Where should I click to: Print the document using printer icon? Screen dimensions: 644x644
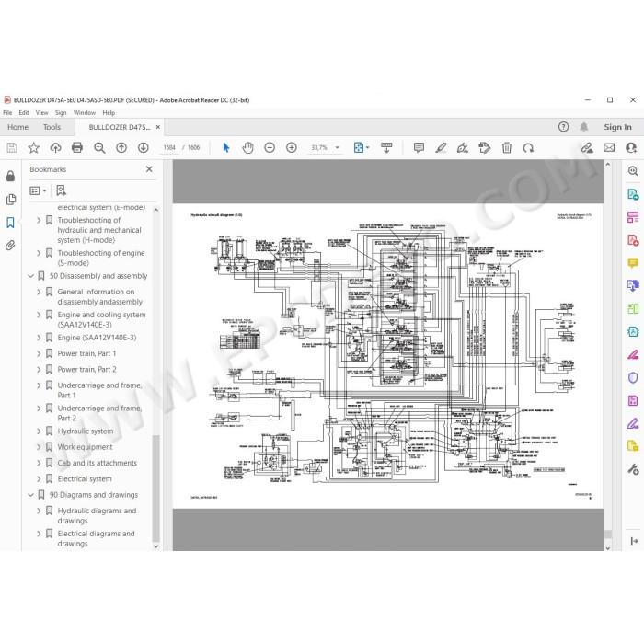tap(77, 147)
